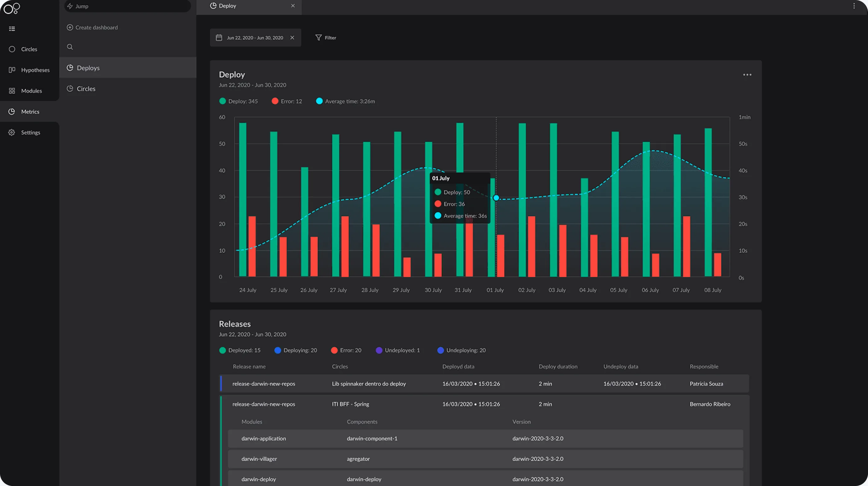Screen dimensions: 868x486
Task: Click the Release name column header
Action: [x=249, y=367]
